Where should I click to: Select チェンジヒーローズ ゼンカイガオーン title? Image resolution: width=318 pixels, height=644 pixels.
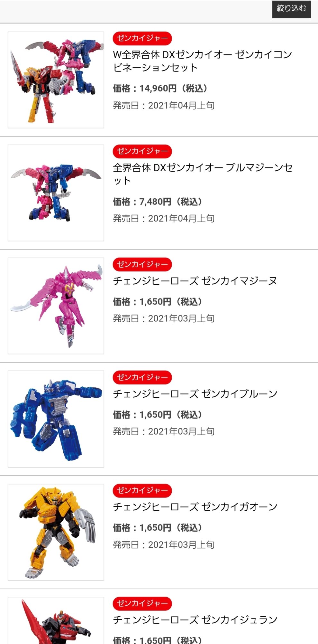click(195, 507)
